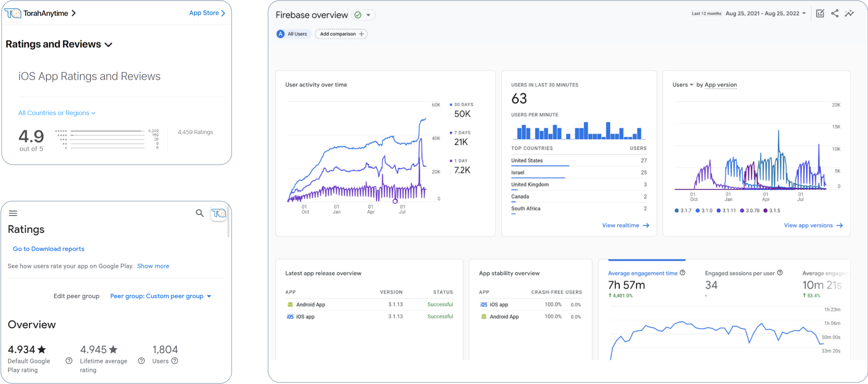The image size is (868, 384).
Task: Click the data point marker on user activity chart
Action: pyautogui.click(x=395, y=202)
